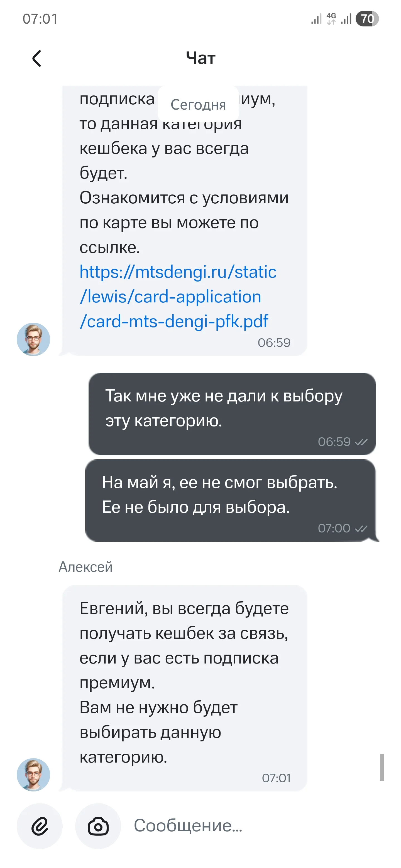
Task: Tap the back arrow in the header
Action: point(36,58)
